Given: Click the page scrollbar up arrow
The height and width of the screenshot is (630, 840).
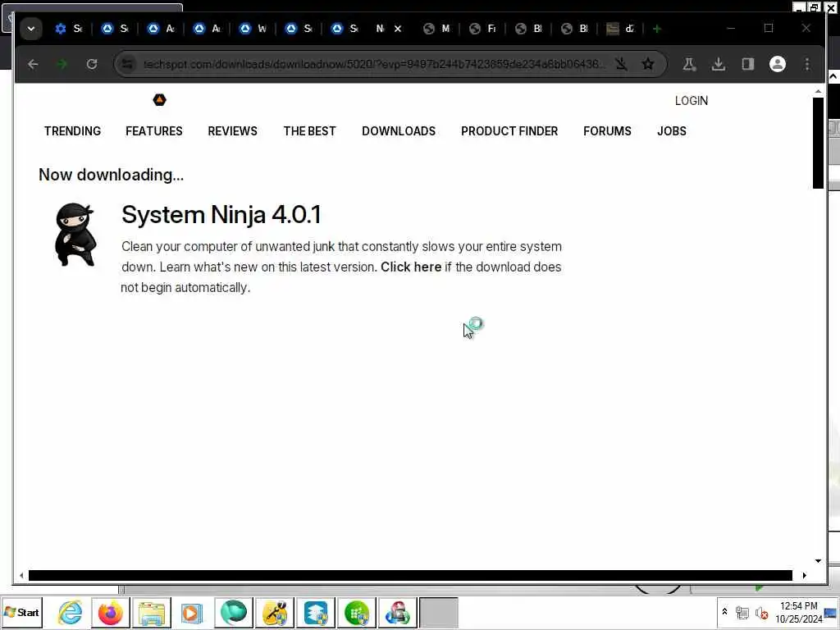Looking at the screenshot, I should (x=818, y=92).
